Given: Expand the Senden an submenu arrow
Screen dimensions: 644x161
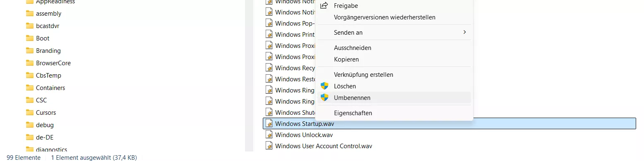Looking at the screenshot, I should point(465,32).
